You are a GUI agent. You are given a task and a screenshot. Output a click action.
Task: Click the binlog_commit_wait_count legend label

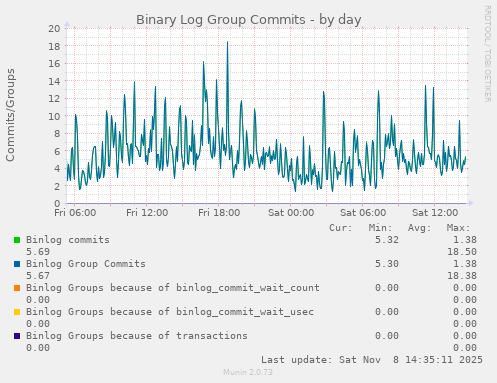173,288
